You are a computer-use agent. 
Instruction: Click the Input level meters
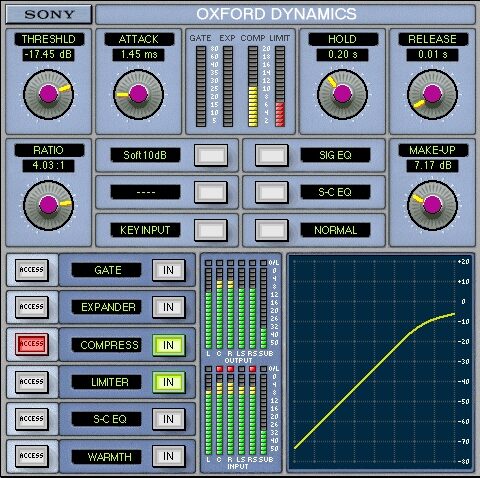[236, 410]
